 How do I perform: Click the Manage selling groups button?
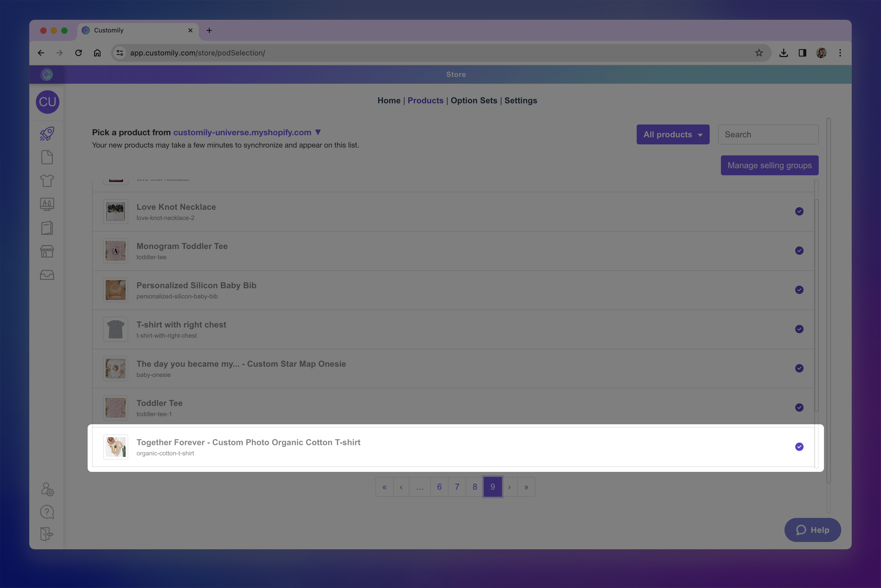769,165
